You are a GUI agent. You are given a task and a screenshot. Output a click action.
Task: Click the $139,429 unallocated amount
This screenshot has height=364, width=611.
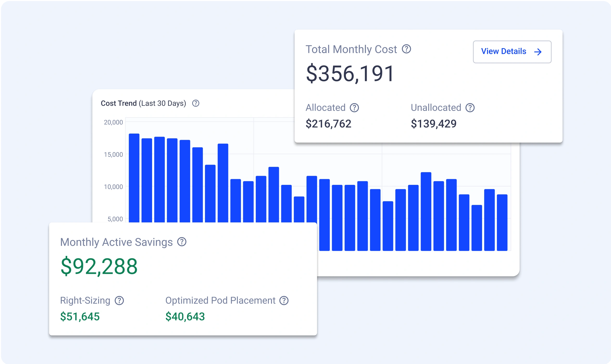pyautogui.click(x=434, y=124)
